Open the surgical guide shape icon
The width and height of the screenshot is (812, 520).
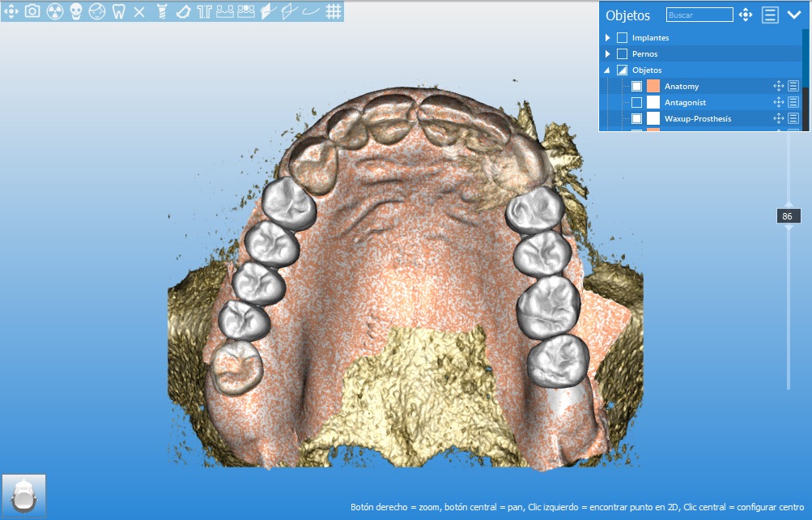pyautogui.click(x=183, y=11)
